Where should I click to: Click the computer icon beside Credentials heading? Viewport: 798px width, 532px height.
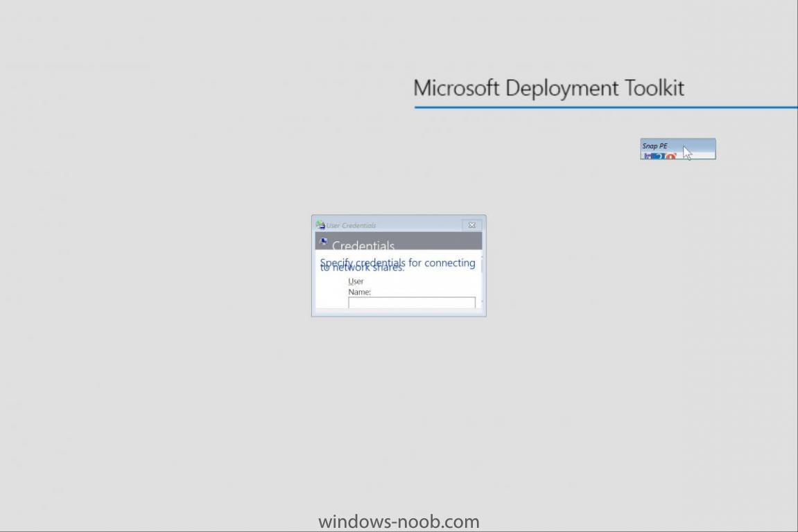(x=323, y=241)
